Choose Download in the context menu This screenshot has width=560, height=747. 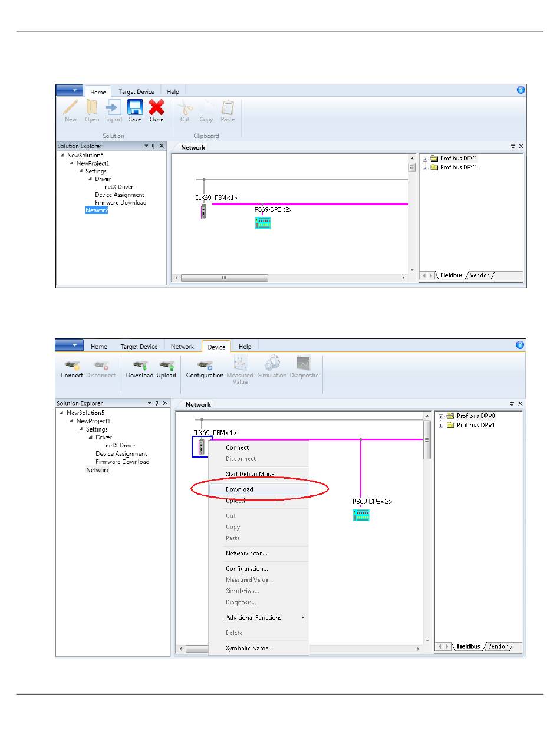[x=259, y=489]
